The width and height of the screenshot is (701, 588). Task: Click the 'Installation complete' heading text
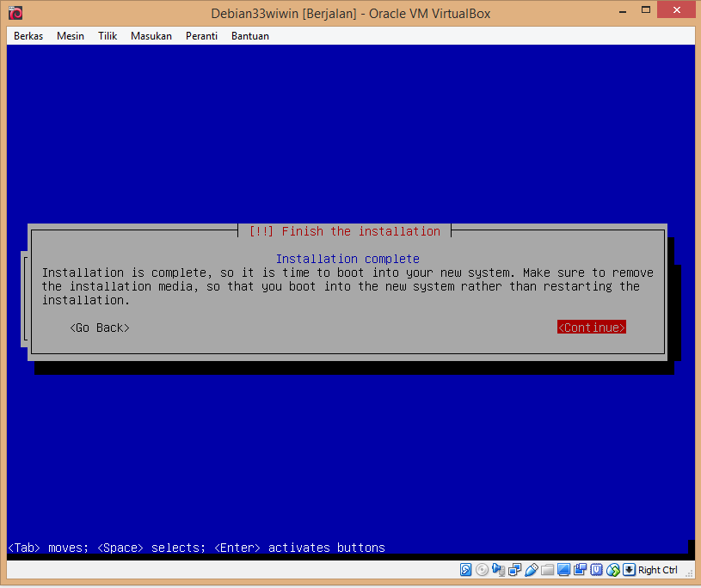347,259
